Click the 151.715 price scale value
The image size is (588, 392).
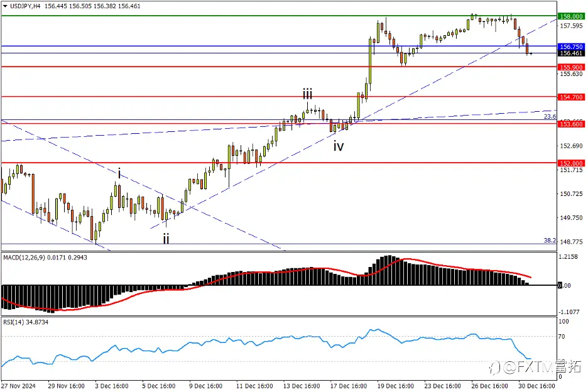[x=571, y=170]
